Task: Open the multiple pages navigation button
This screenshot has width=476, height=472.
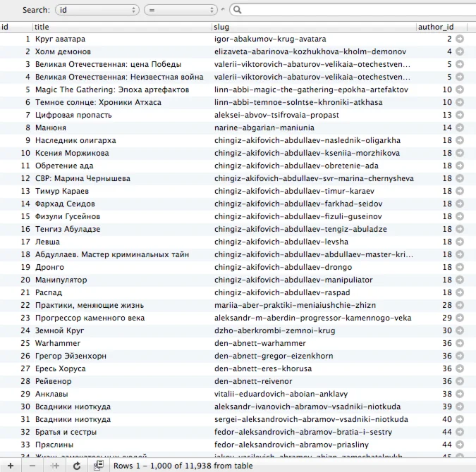Action: [99, 466]
